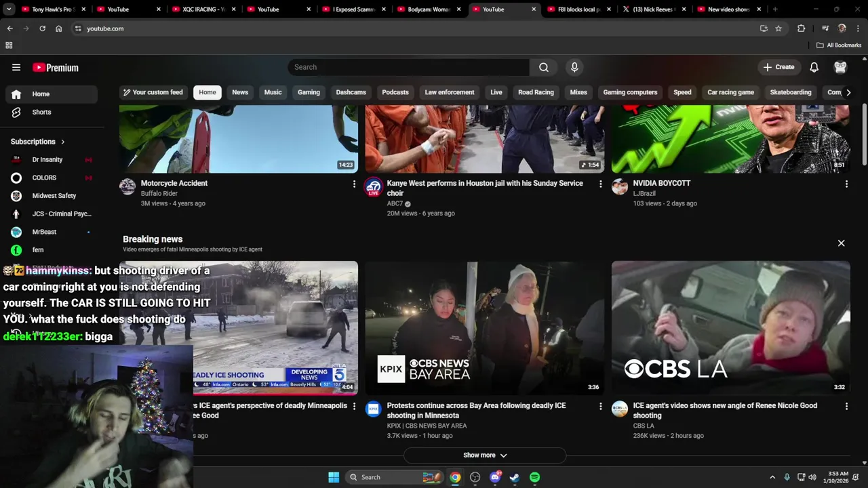Show hidden system tray icons

[772, 477]
